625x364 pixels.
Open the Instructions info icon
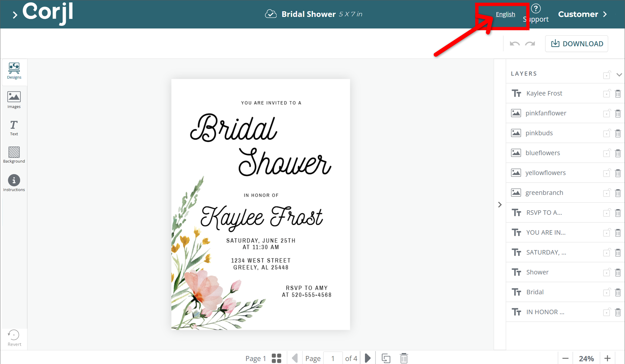pyautogui.click(x=14, y=180)
